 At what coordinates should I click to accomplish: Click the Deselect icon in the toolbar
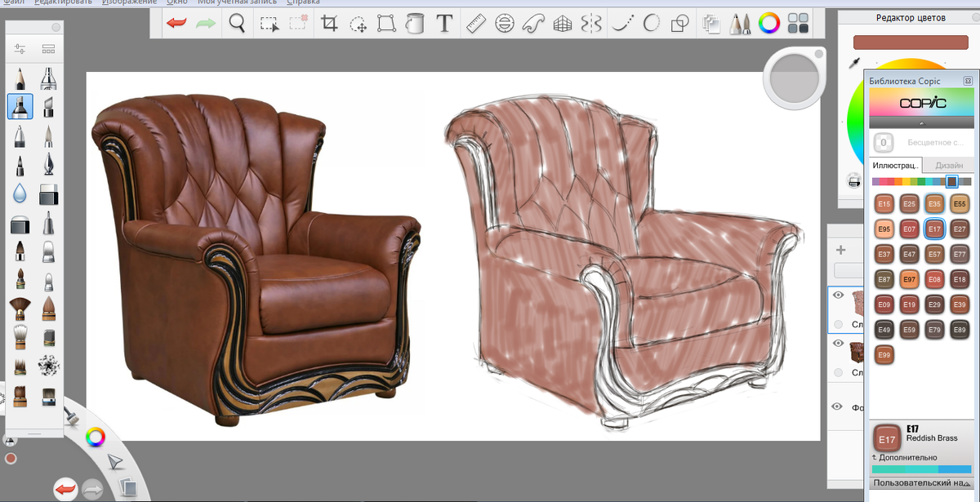pos(298,24)
